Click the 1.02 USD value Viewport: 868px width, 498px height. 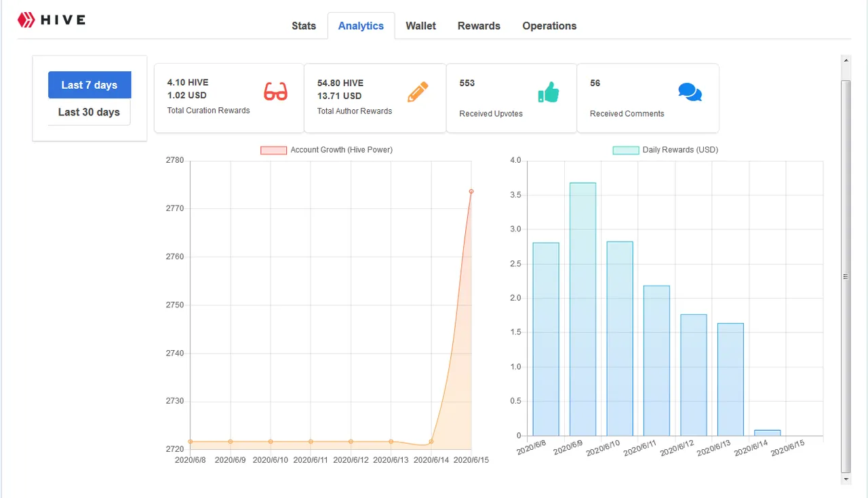pyautogui.click(x=187, y=95)
